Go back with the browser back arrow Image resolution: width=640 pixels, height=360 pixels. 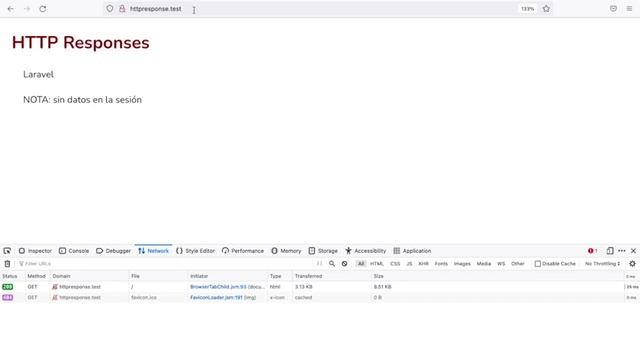[x=11, y=9]
